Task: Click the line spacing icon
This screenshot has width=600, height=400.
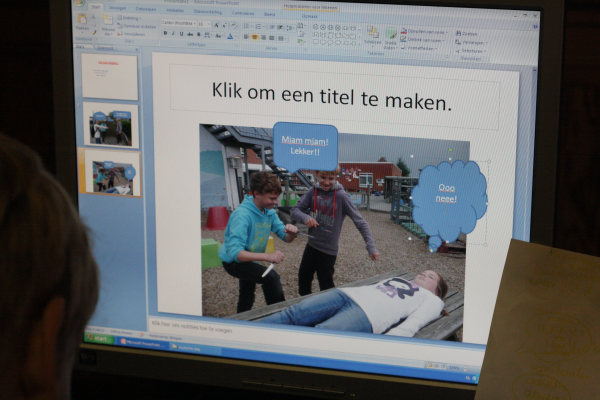Action: click(x=290, y=28)
